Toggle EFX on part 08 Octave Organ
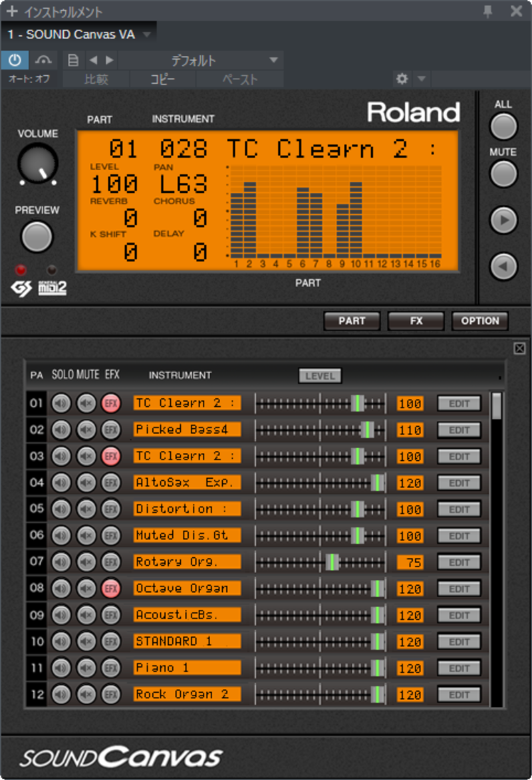The width and height of the screenshot is (532, 780). click(x=111, y=588)
